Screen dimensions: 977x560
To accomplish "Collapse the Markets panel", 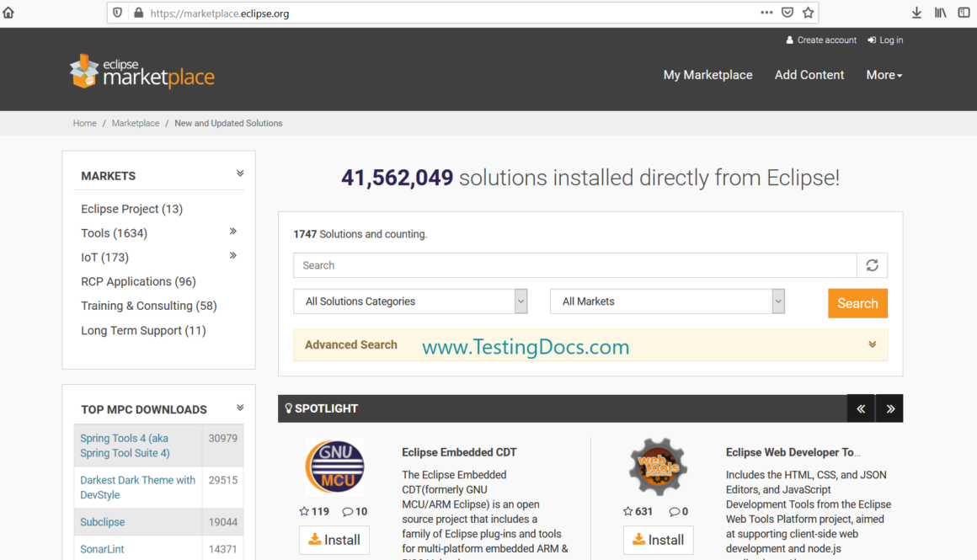I will [x=240, y=174].
